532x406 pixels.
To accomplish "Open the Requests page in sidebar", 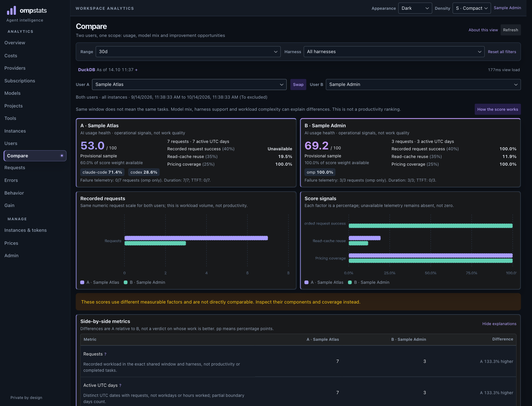I will click(x=15, y=168).
